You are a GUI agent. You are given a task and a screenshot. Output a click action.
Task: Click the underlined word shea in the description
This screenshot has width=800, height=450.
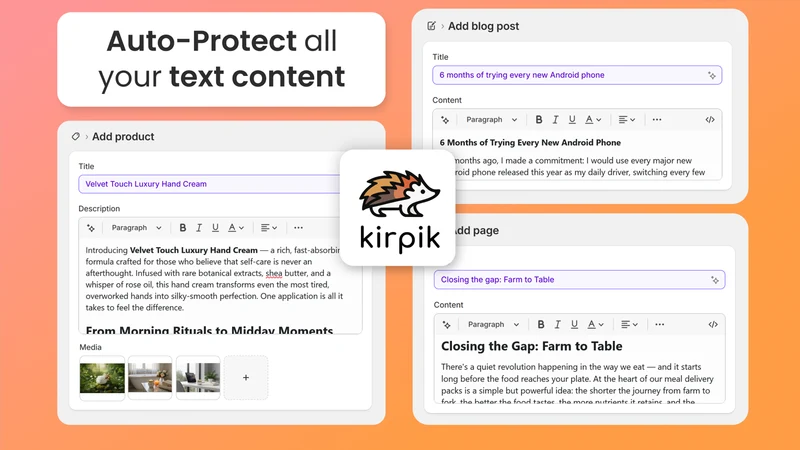(x=273, y=273)
